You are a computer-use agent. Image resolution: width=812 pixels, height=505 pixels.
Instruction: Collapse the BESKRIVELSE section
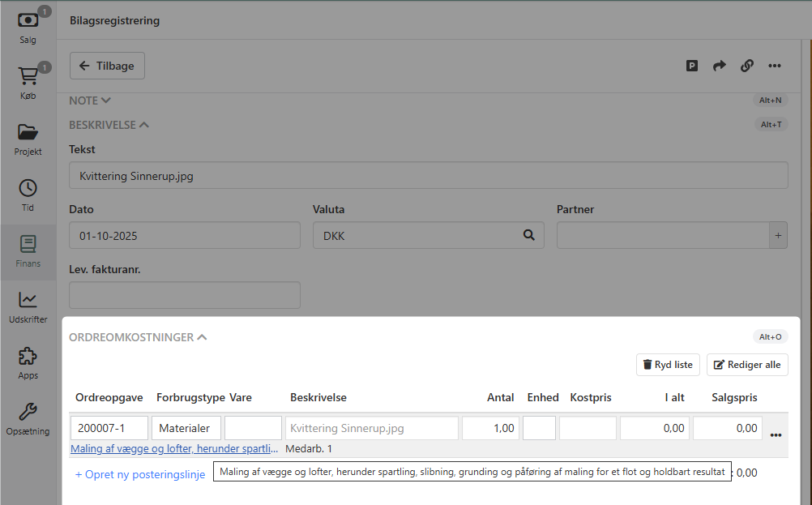(109, 125)
